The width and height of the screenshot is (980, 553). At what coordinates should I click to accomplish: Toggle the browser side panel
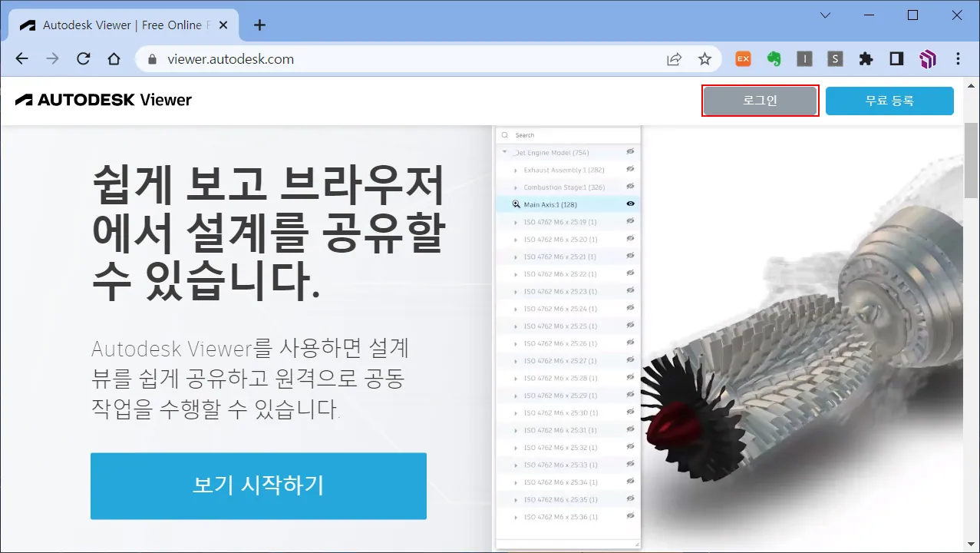coord(896,58)
